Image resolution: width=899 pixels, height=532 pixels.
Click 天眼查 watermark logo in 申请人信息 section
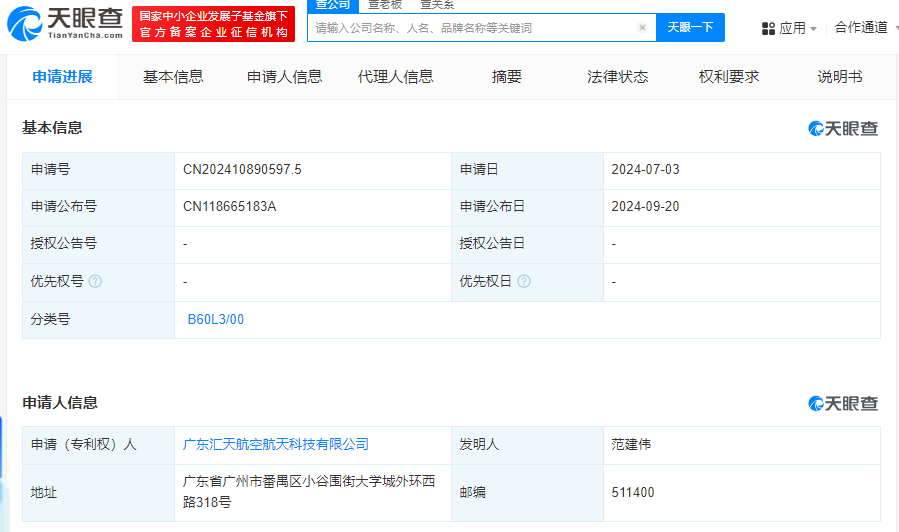[x=843, y=403]
